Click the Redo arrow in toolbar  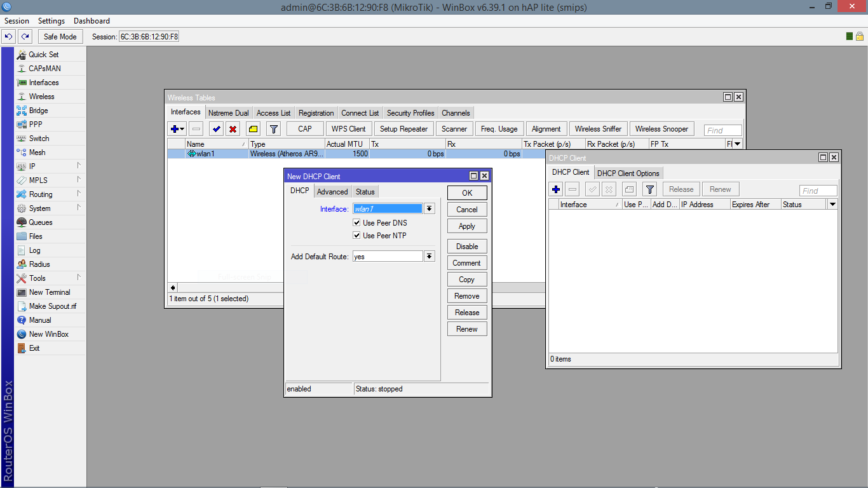25,37
